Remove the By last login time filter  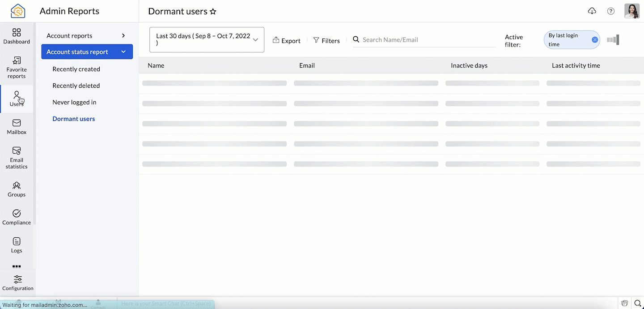[x=595, y=39]
